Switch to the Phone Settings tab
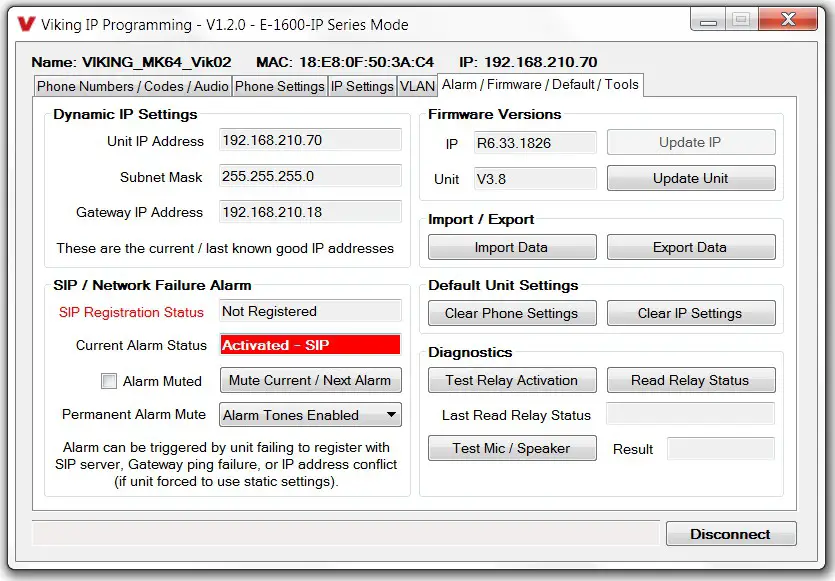 [280, 86]
